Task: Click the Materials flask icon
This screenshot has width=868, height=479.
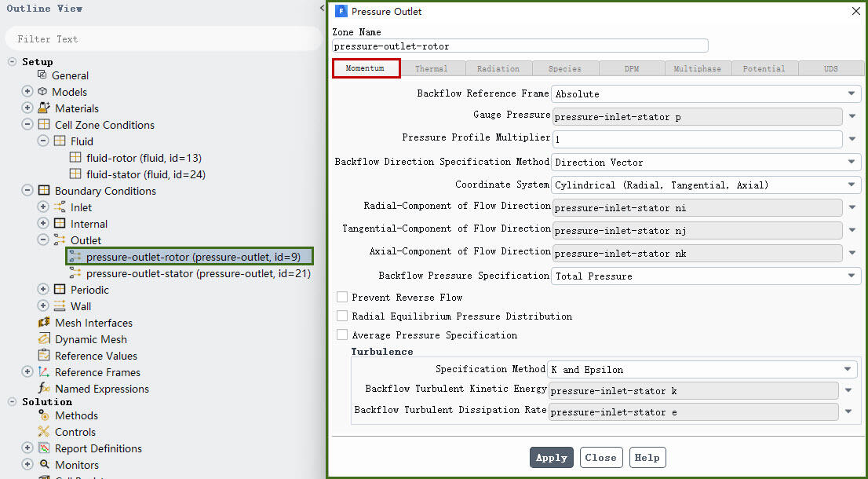Action: 43,108
